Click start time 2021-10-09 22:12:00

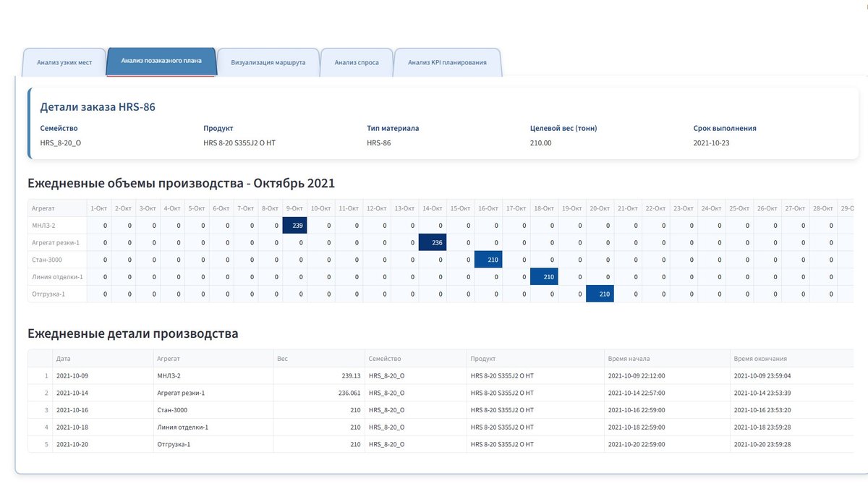[x=637, y=376]
